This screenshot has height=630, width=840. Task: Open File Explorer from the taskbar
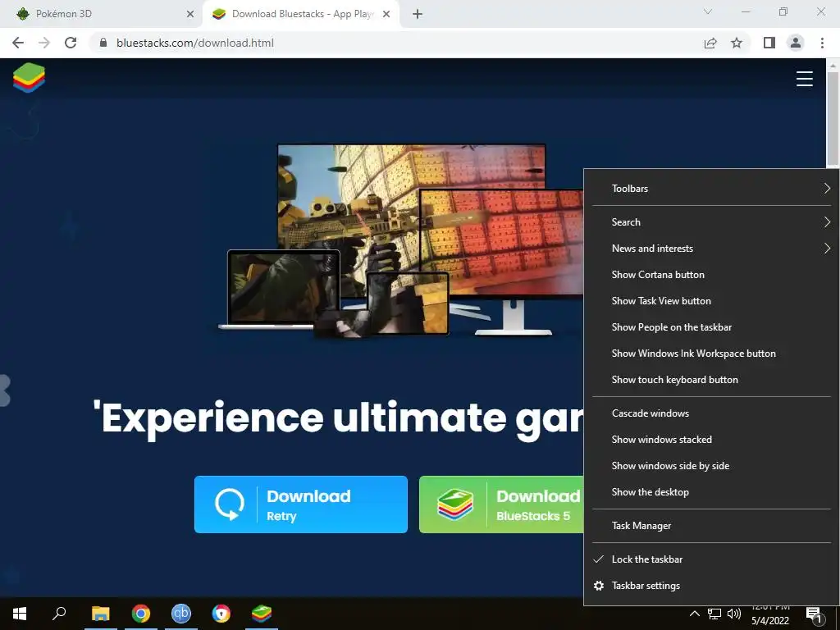tap(100, 614)
